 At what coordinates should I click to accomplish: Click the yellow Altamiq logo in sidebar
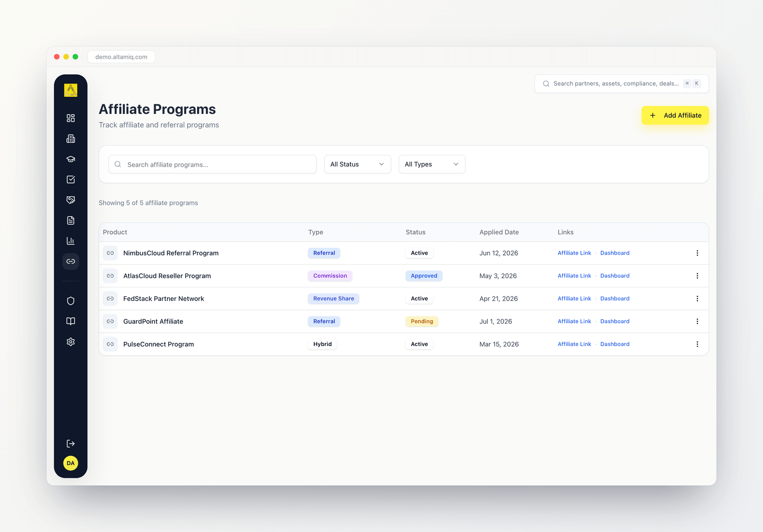pyautogui.click(x=71, y=90)
